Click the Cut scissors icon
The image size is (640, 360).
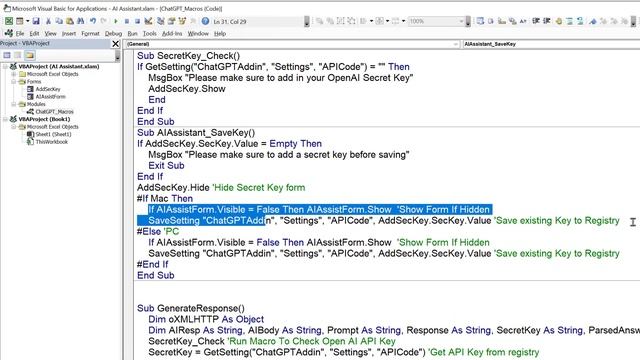point(48,21)
